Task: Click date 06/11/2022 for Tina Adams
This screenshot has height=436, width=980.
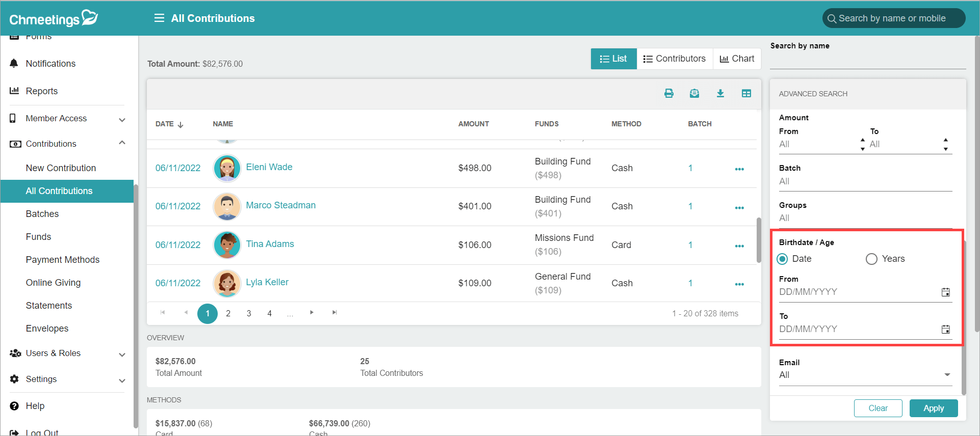Action: tap(178, 245)
